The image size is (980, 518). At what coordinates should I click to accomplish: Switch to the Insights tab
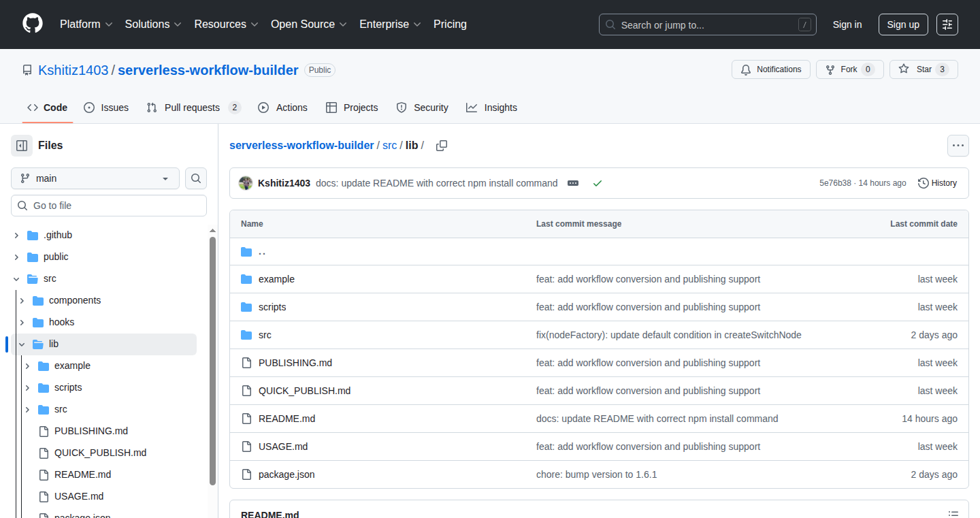[x=491, y=108]
